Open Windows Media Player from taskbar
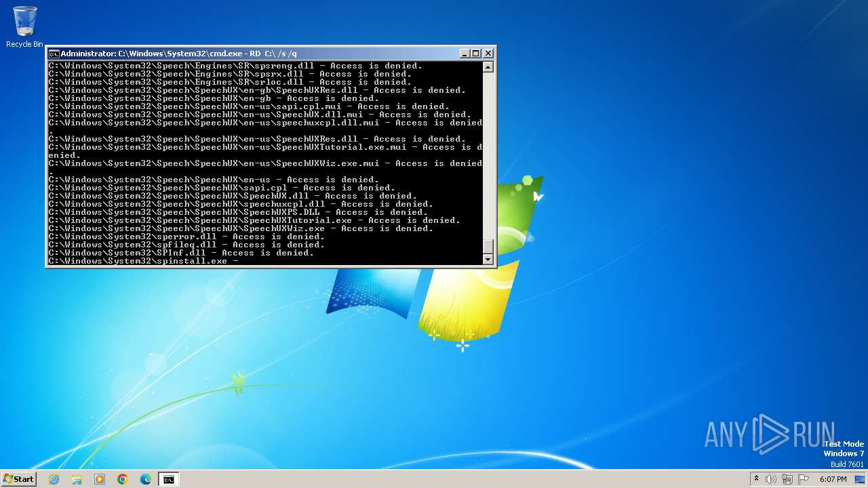This screenshot has height=488, width=868. click(100, 479)
